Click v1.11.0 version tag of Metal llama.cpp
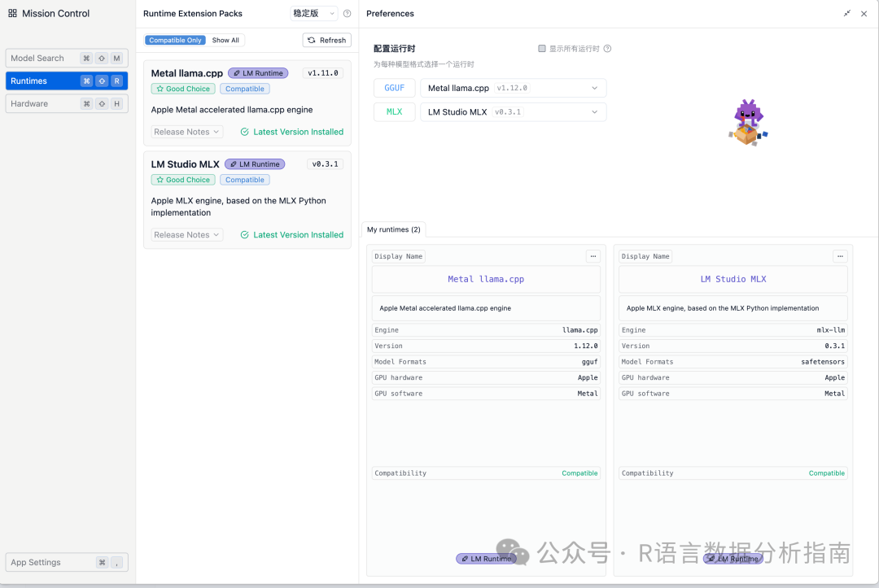 [x=323, y=73]
